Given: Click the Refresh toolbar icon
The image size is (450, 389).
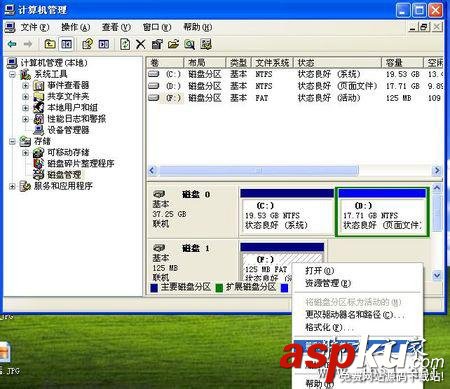Looking at the screenshot, I should click(125, 44).
